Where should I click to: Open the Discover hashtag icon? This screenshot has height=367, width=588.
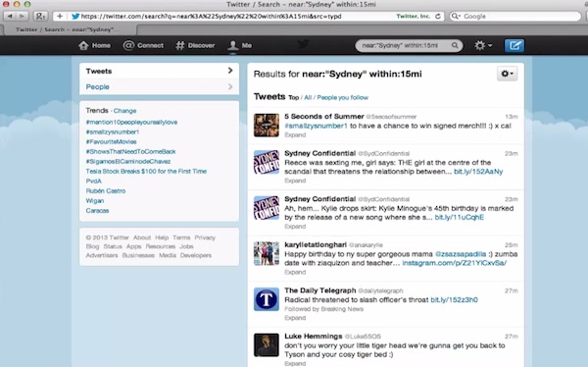tap(180, 45)
